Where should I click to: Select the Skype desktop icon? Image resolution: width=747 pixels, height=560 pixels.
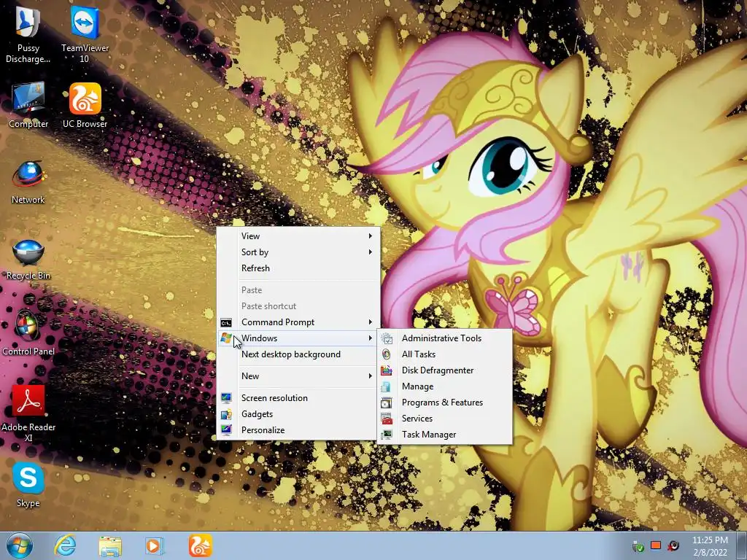(x=28, y=485)
